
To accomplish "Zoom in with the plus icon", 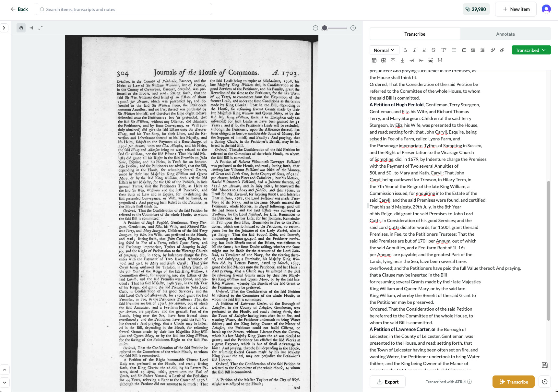I will point(353,28).
